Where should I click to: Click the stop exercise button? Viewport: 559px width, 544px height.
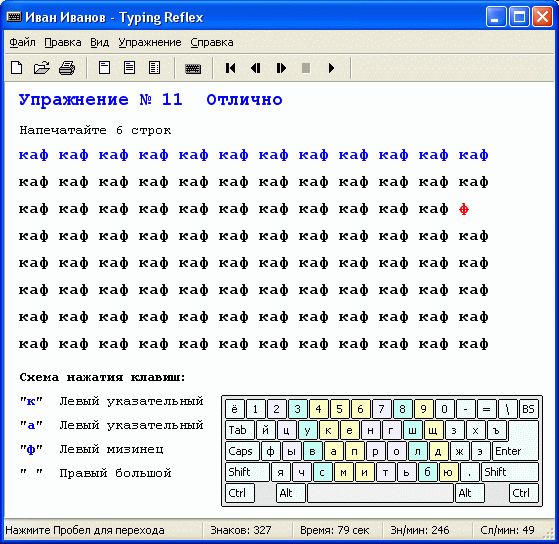coord(306,68)
